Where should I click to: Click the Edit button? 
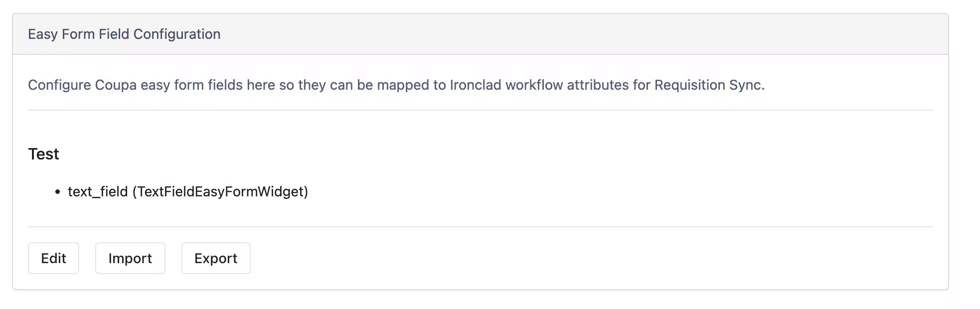53,258
